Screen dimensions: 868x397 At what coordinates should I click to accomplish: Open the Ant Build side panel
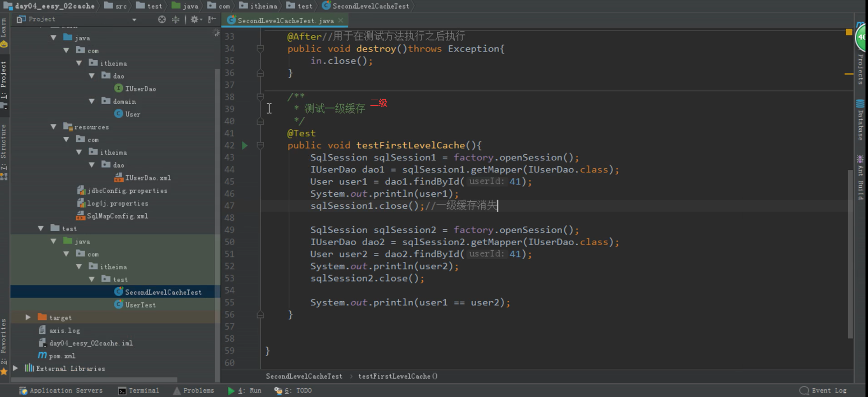tap(860, 177)
